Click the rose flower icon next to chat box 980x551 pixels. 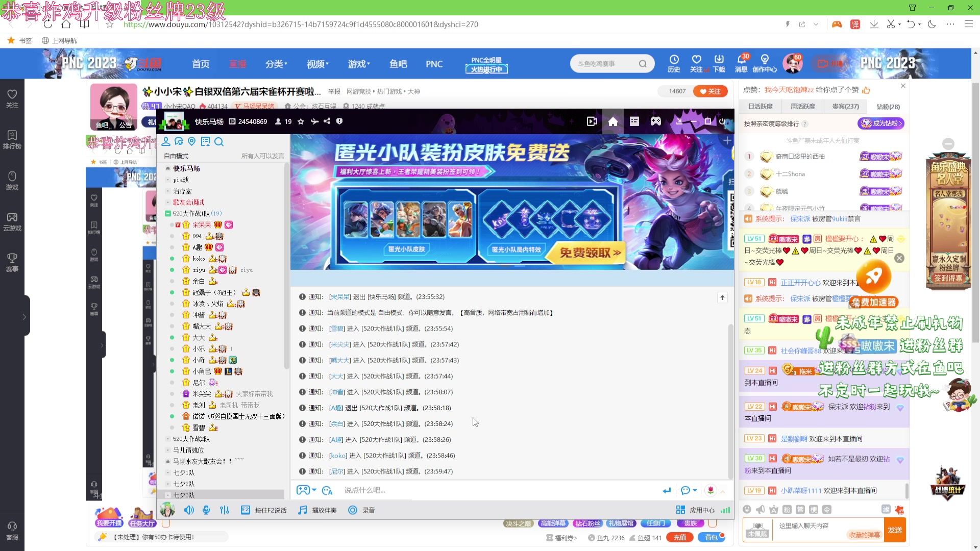click(710, 490)
